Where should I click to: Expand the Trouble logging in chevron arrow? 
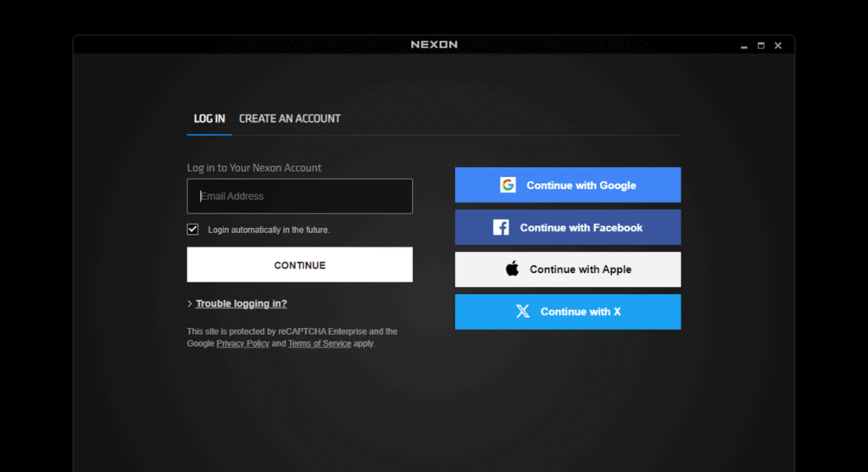tap(189, 303)
